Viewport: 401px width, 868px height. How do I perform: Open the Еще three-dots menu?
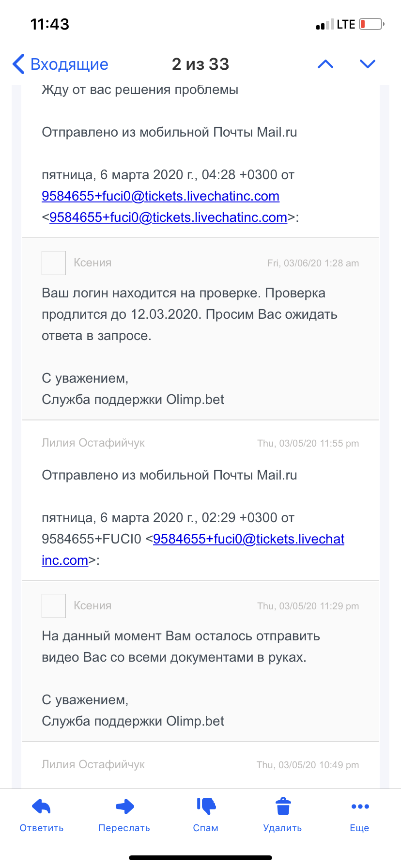pos(360,806)
